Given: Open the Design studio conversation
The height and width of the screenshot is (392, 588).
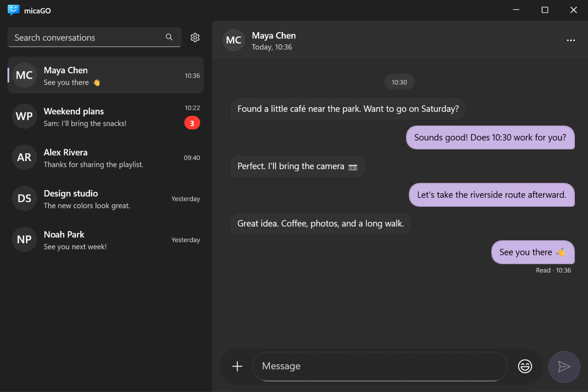Looking at the screenshot, I should tap(106, 198).
